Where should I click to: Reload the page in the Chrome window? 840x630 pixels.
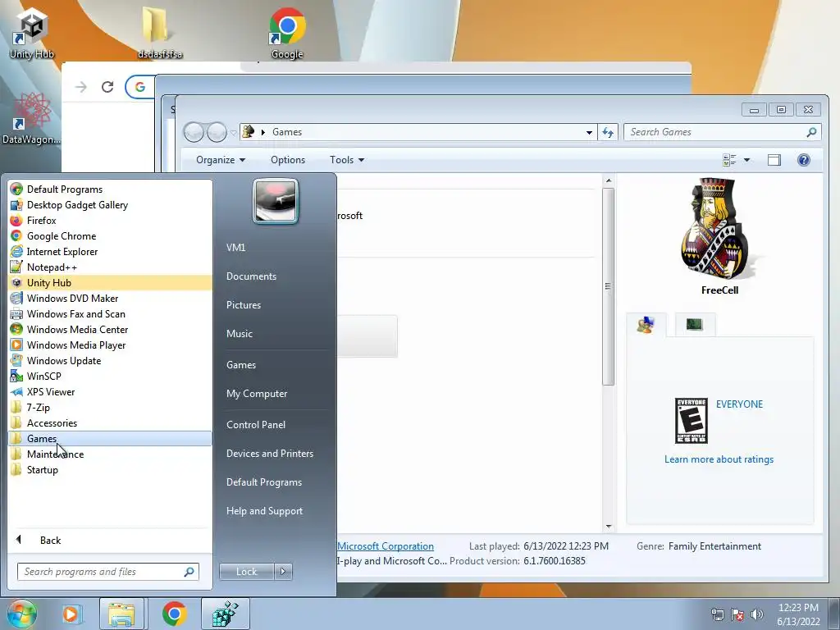pos(107,87)
